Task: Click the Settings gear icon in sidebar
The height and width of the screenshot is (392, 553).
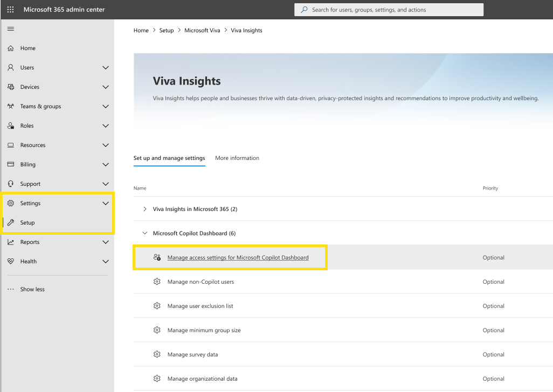Action: [11, 203]
